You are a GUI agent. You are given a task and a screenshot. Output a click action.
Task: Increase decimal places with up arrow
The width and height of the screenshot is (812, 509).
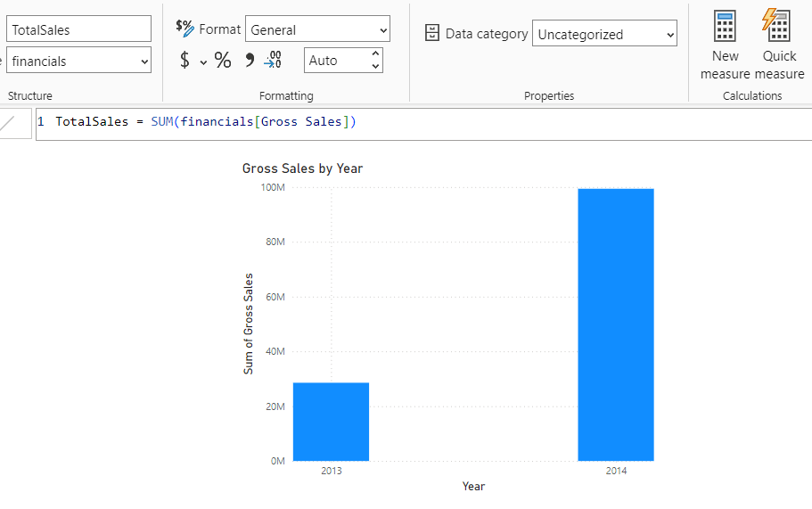point(376,54)
